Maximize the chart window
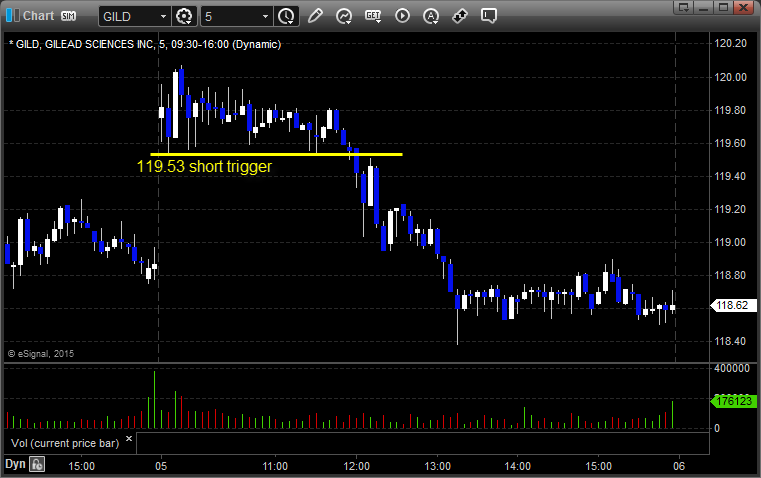 [723, 7]
